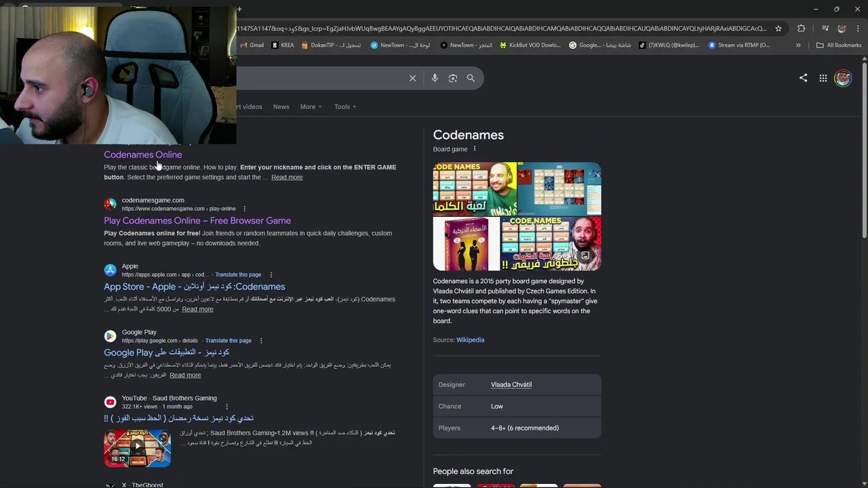This screenshot has width=868, height=488.
Task: Open the top-right Codenames board image
Action: pos(559,189)
